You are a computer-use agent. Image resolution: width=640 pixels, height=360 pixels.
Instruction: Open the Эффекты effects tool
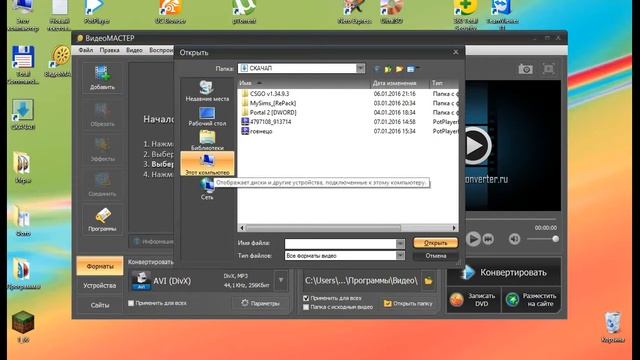102,149
